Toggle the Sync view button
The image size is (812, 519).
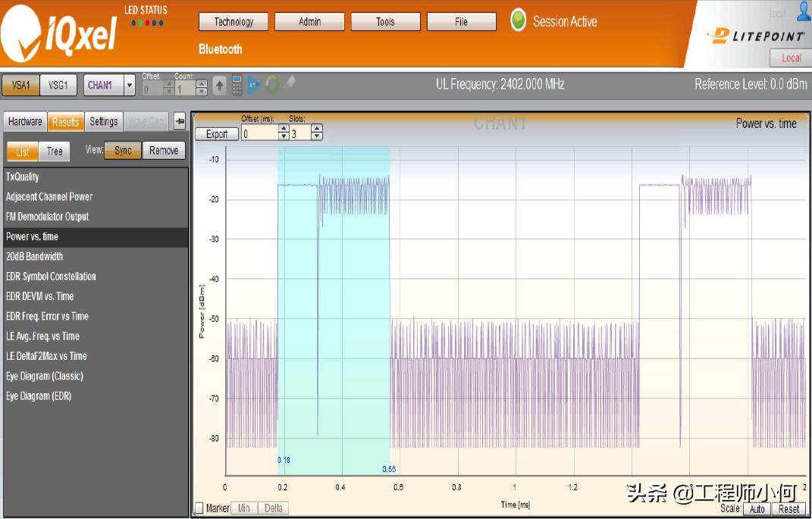[123, 151]
